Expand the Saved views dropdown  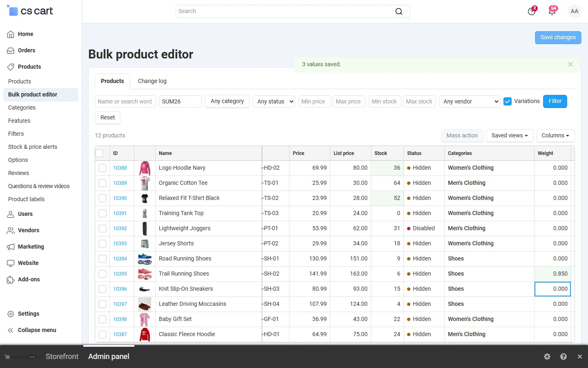[x=510, y=136]
